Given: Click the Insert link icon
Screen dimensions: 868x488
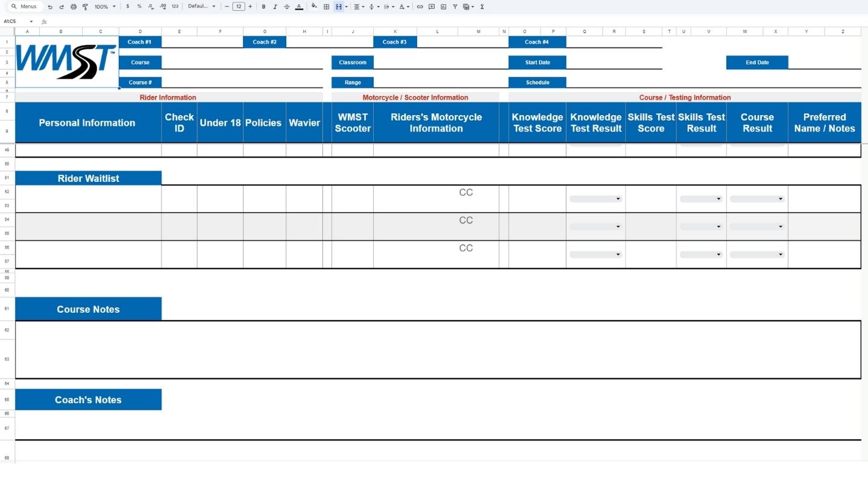Looking at the screenshot, I should coord(420,7).
